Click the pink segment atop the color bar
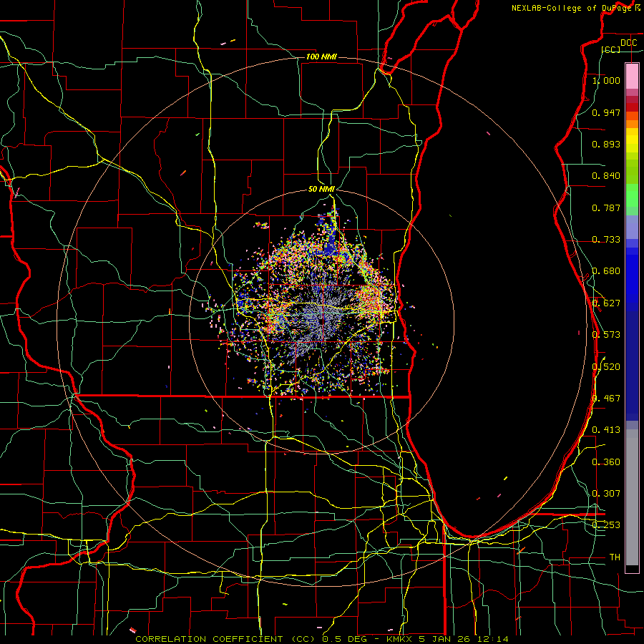The height and width of the screenshot is (644, 644). (632, 76)
